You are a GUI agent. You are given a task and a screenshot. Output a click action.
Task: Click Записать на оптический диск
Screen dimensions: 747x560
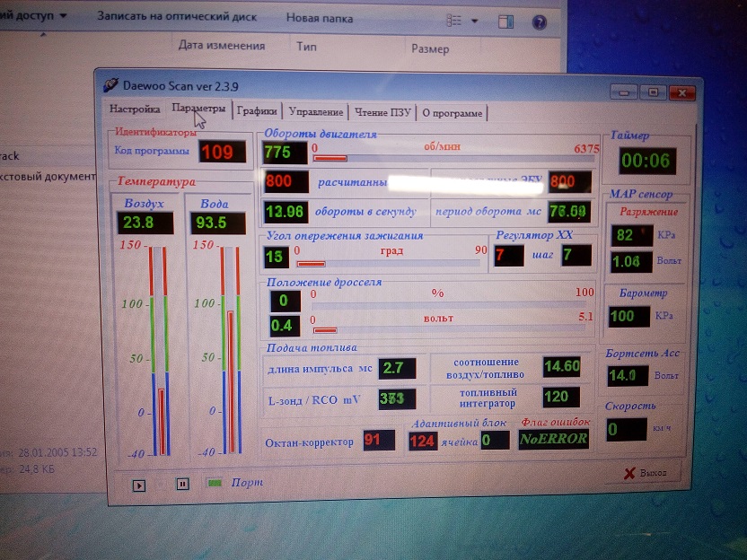click(177, 17)
